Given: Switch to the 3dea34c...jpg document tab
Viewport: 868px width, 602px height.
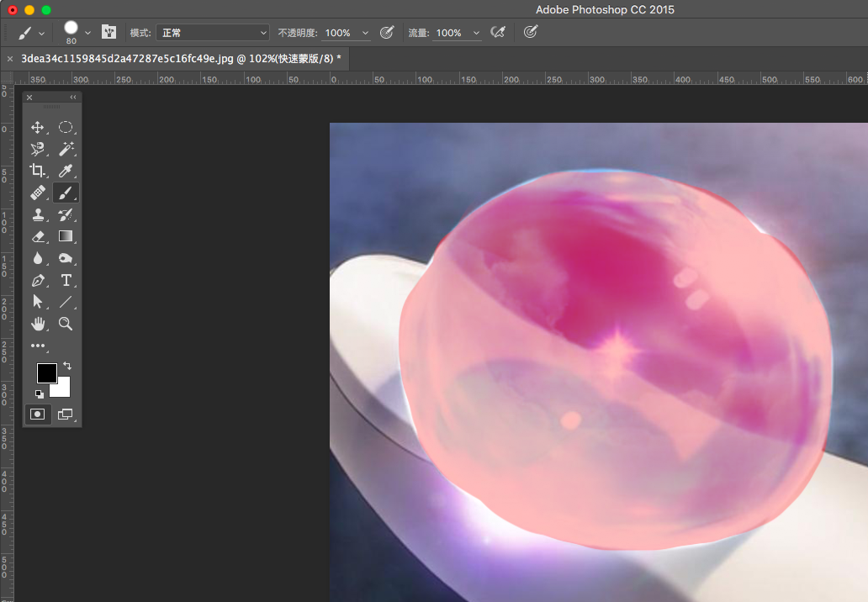Looking at the screenshot, I should [180, 58].
